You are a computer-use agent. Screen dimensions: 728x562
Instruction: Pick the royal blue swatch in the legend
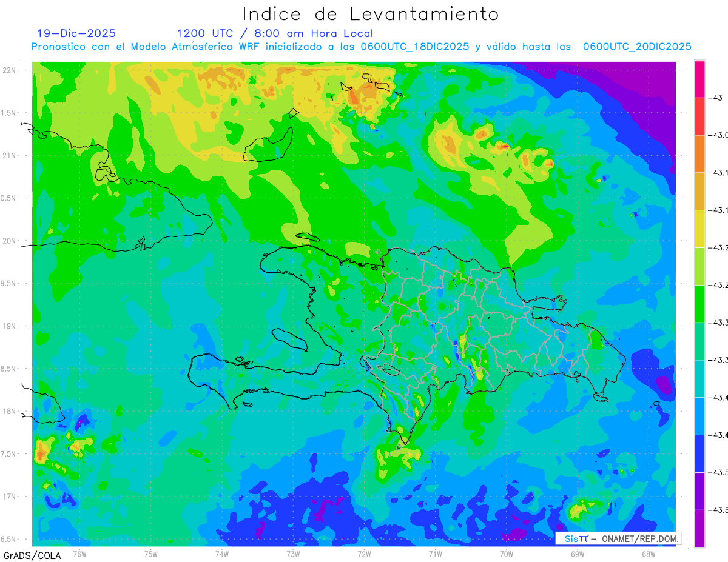pos(699,454)
